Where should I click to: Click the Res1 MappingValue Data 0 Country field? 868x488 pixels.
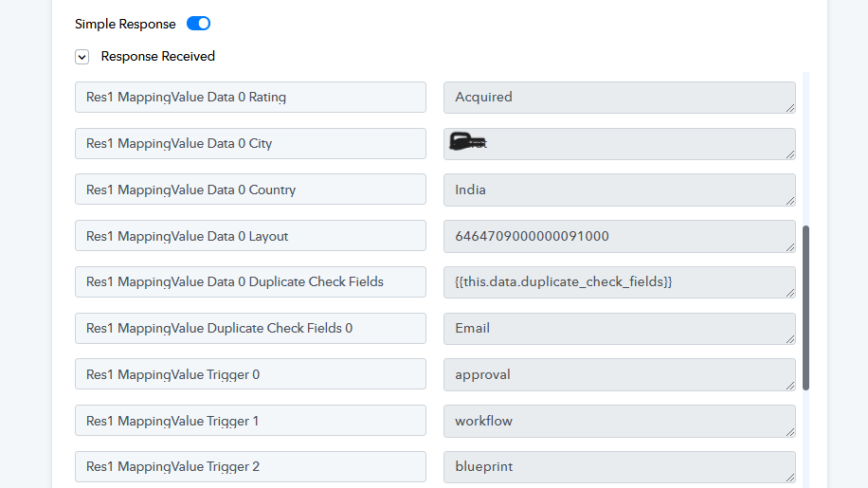click(x=250, y=190)
